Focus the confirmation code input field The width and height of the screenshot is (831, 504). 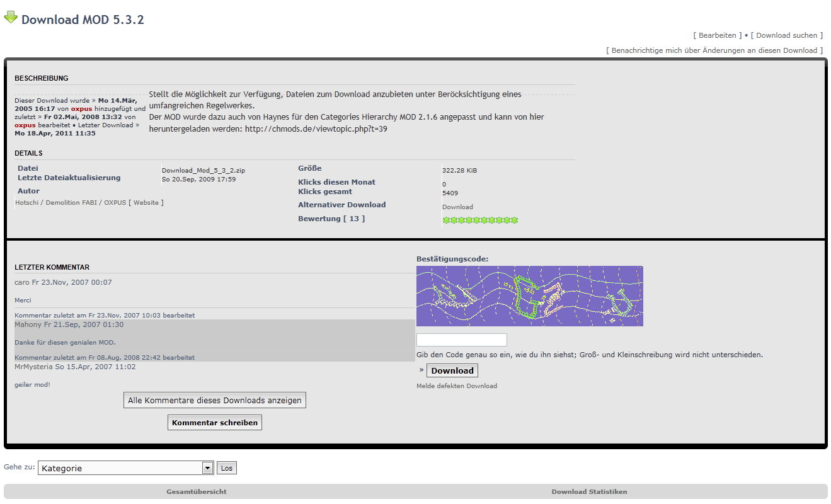tap(461, 340)
